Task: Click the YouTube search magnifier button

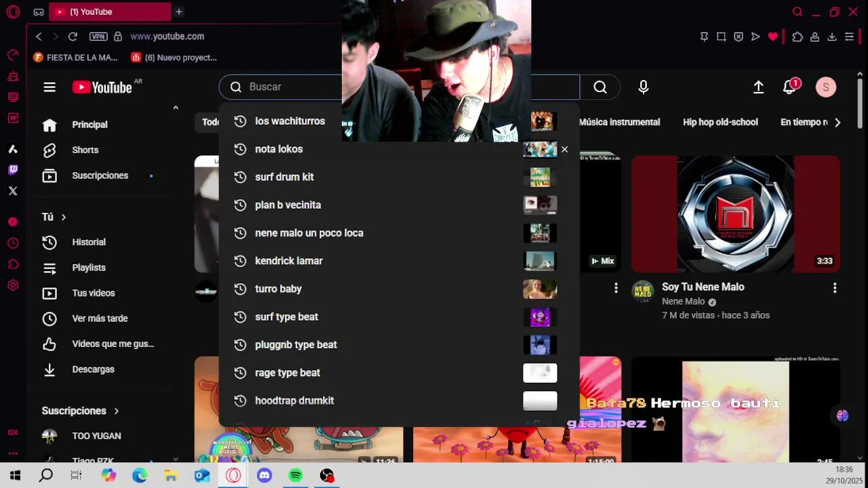Action: (600, 87)
